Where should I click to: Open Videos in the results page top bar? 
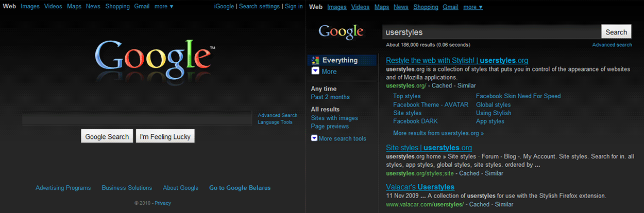point(361,7)
